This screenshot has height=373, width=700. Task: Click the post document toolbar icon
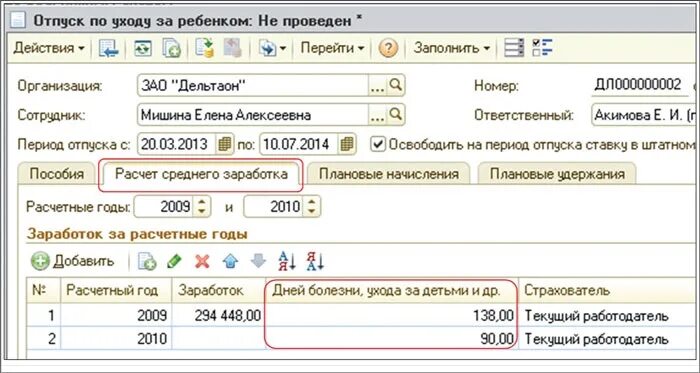[x=204, y=48]
